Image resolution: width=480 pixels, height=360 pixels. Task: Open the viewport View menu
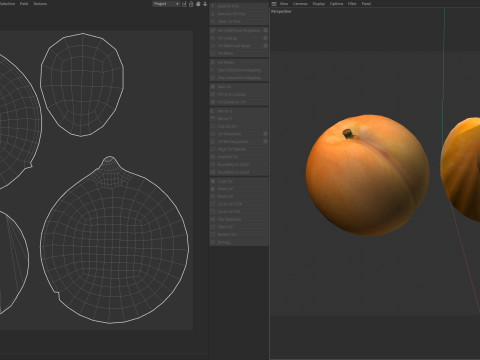284,4
